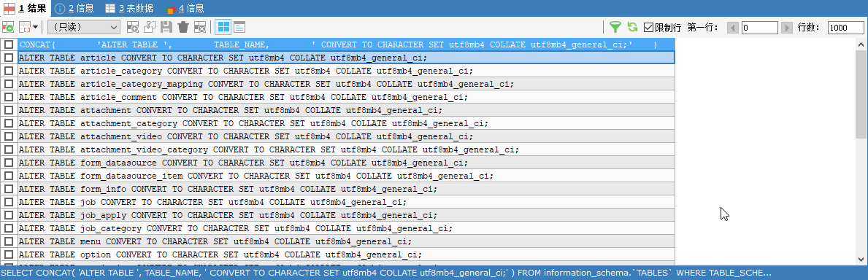Check the box for the attachment_category row
868x280 pixels.
(9, 122)
